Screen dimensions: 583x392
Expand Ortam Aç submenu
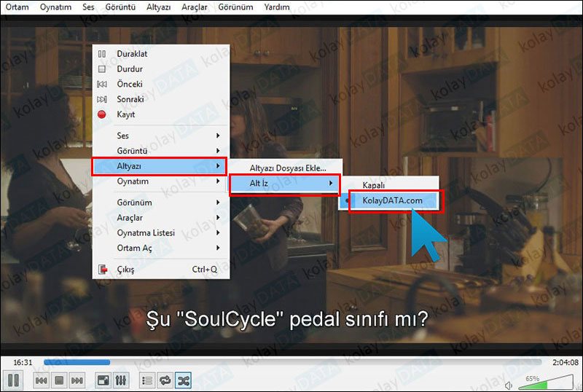[x=160, y=248]
